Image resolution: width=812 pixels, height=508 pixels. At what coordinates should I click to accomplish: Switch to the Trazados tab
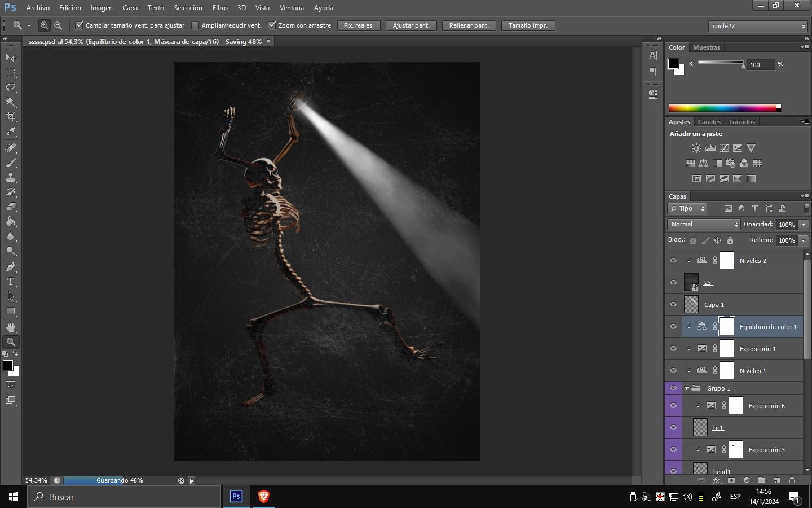coord(742,122)
